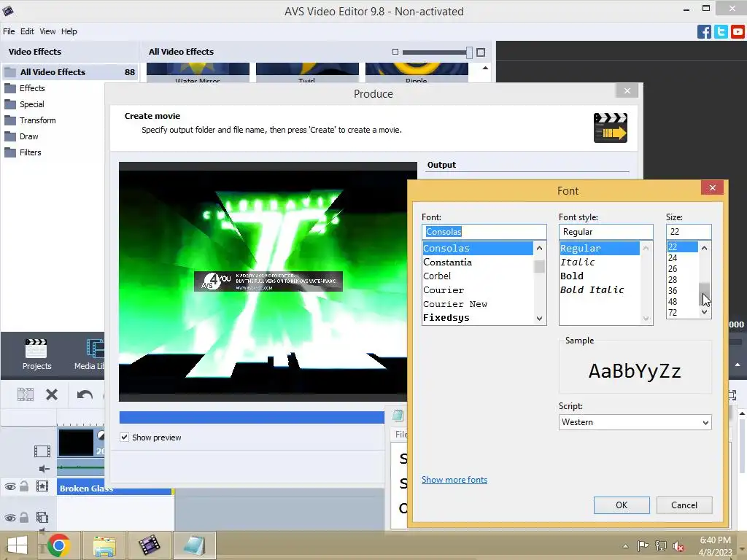
Task: Click the Produce dialog clapperboard icon
Action: click(611, 128)
